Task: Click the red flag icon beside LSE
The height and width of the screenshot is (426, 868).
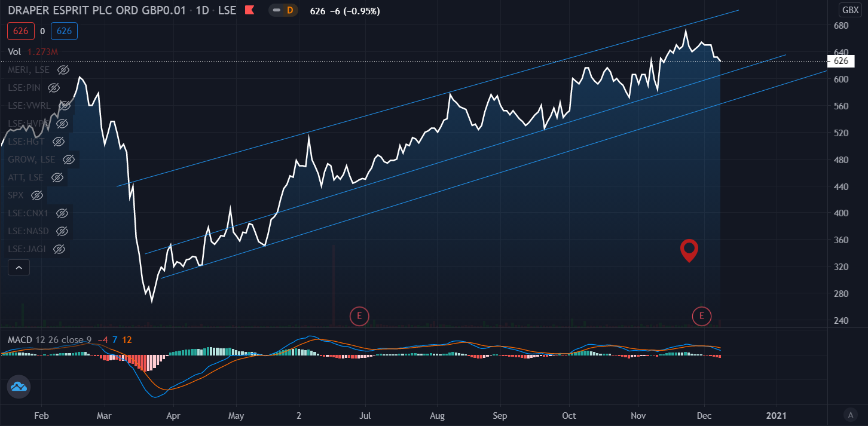Action: pyautogui.click(x=250, y=11)
